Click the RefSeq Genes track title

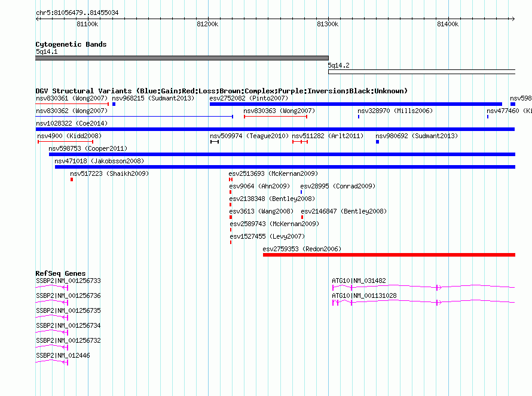point(61,273)
